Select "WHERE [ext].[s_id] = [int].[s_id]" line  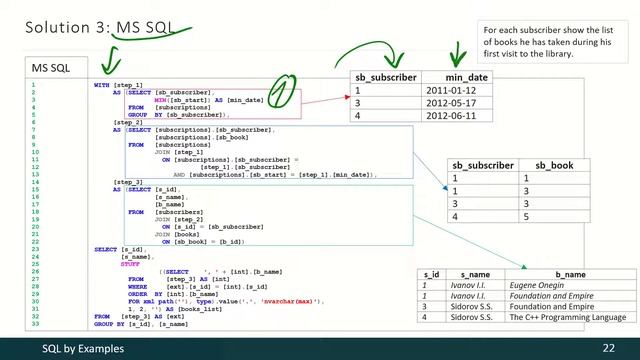pos(198,287)
